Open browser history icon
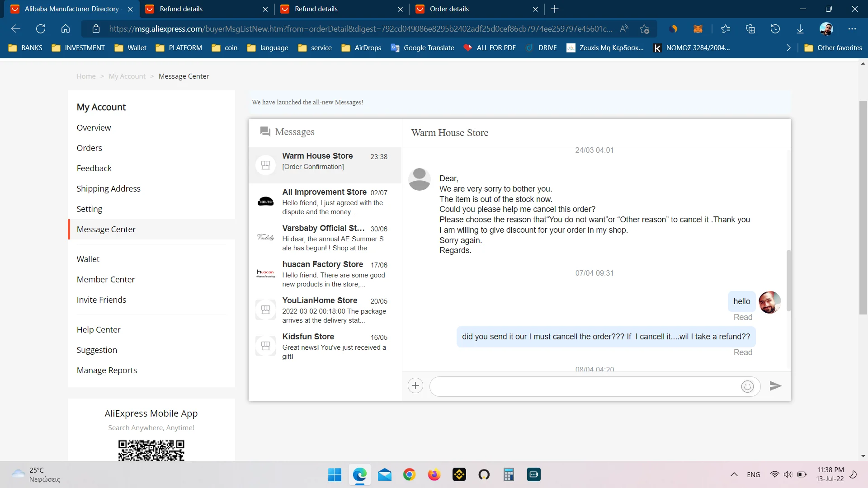Image resolution: width=868 pixels, height=488 pixels. pyautogui.click(x=775, y=29)
